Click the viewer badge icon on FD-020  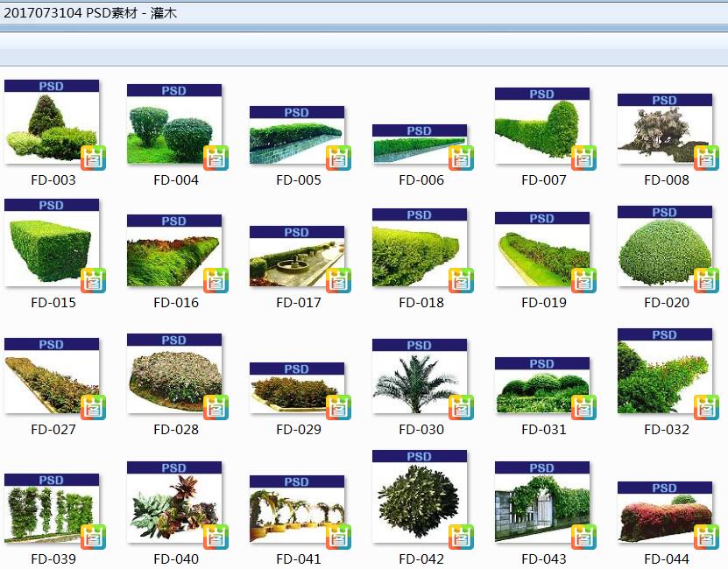pyautogui.click(x=706, y=280)
